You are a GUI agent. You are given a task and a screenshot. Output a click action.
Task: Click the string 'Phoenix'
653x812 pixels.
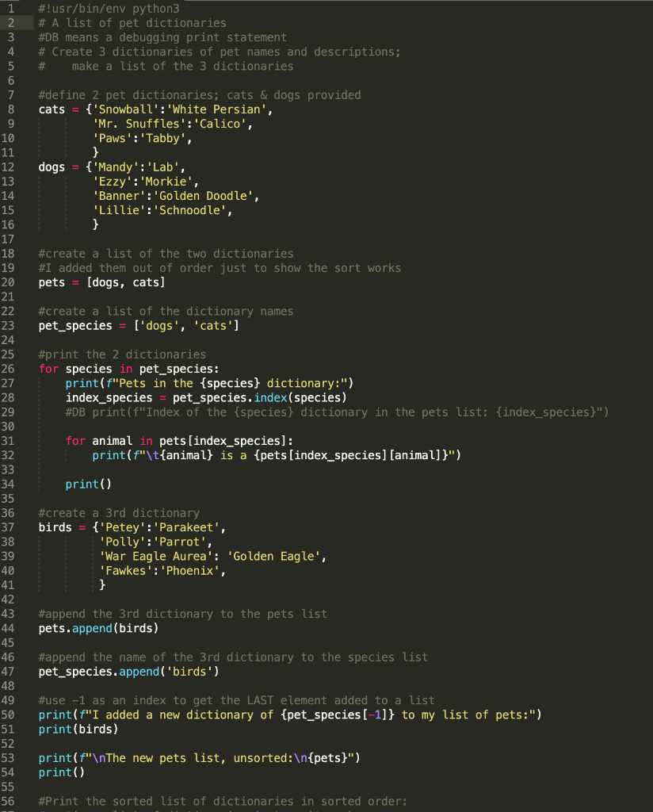click(189, 571)
